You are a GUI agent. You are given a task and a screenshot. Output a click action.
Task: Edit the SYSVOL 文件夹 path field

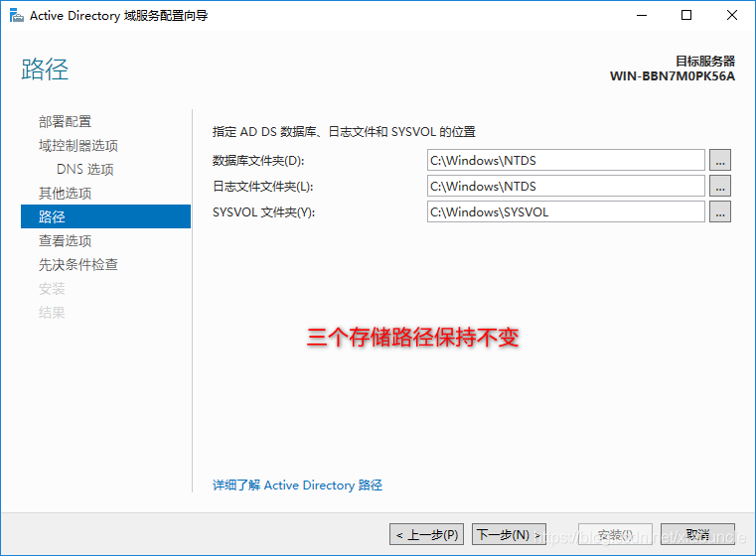point(566,212)
